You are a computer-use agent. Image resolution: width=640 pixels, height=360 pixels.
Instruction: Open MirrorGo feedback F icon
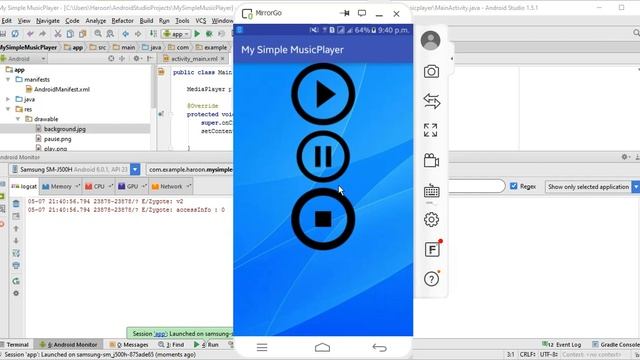(x=432, y=249)
